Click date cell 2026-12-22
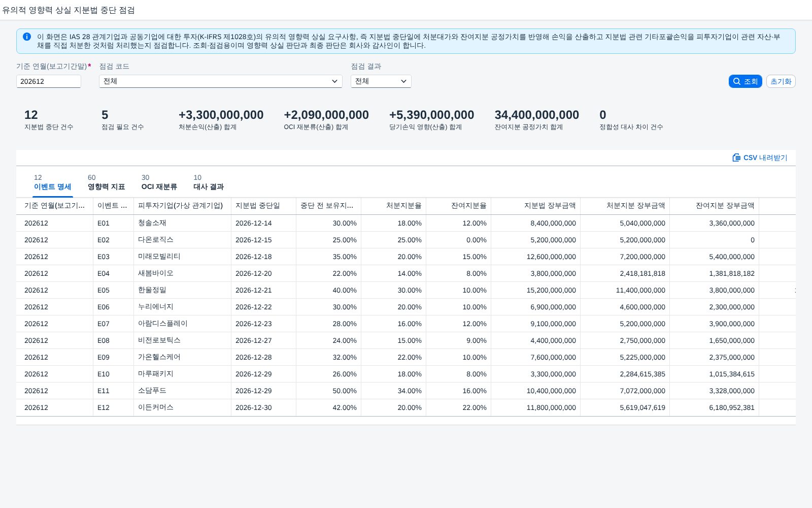This screenshot has width=812, height=508. pos(263,307)
